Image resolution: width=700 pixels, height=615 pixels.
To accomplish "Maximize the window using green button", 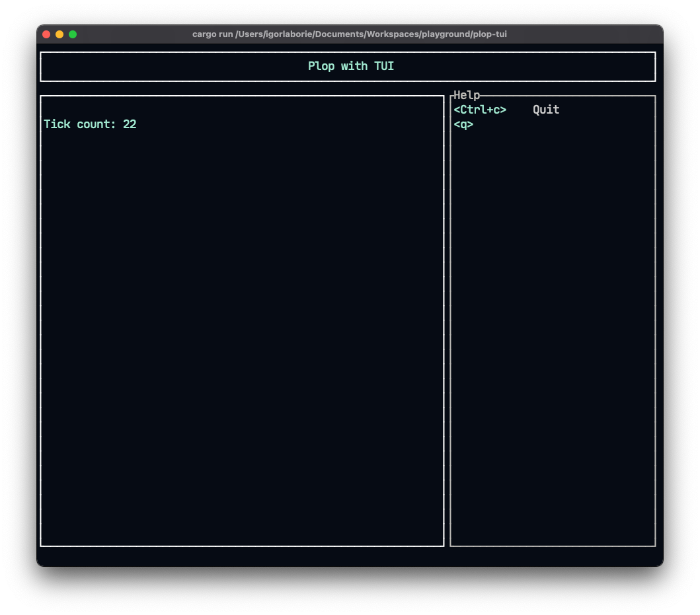I will [x=73, y=34].
